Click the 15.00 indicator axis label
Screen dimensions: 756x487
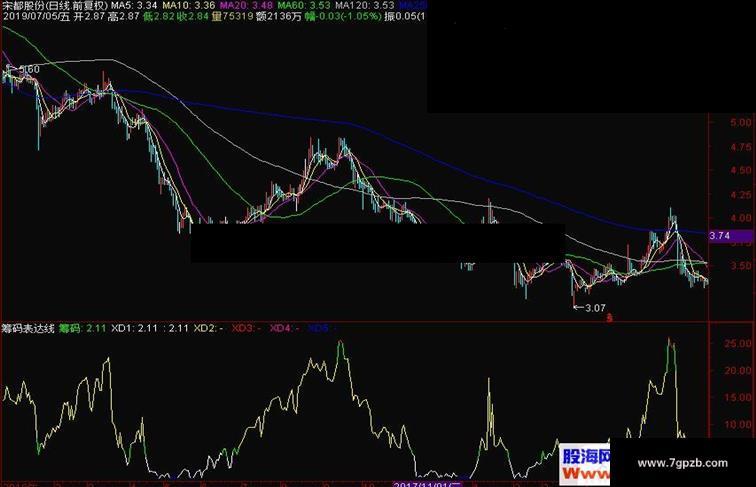[738, 397]
